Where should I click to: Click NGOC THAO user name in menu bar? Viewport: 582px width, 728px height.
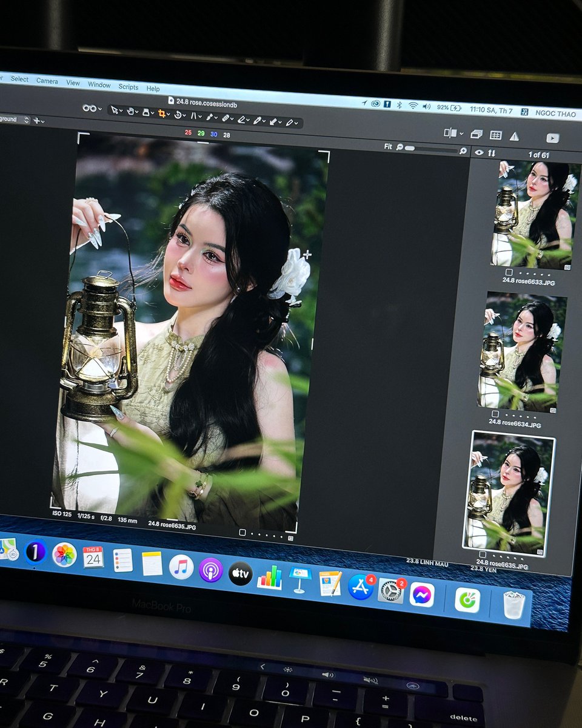(555, 114)
